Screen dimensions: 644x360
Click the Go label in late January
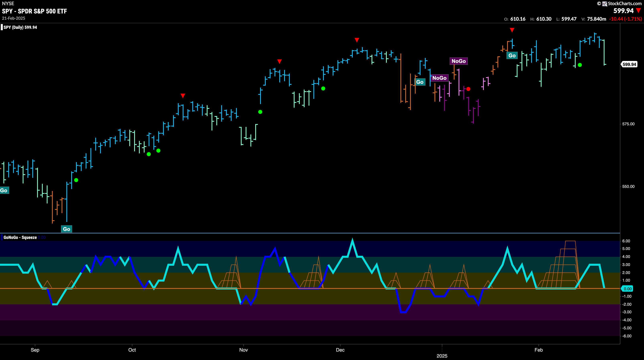click(x=512, y=56)
